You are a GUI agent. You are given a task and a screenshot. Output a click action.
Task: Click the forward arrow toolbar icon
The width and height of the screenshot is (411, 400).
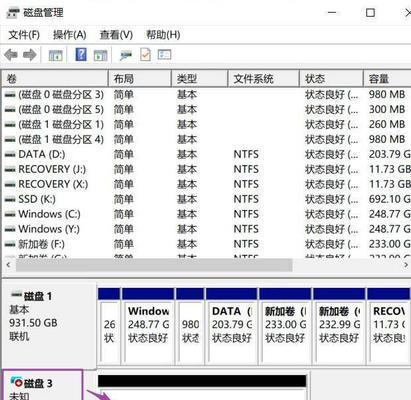coord(30,55)
